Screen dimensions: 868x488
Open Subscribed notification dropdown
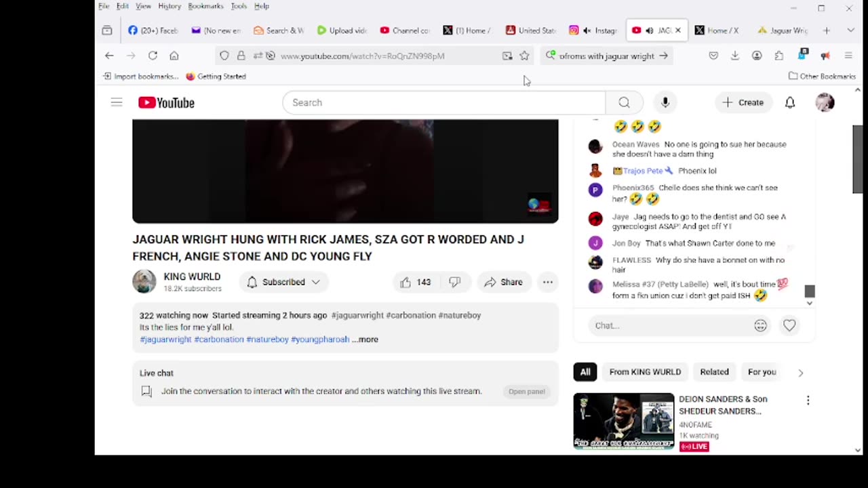tap(283, 282)
